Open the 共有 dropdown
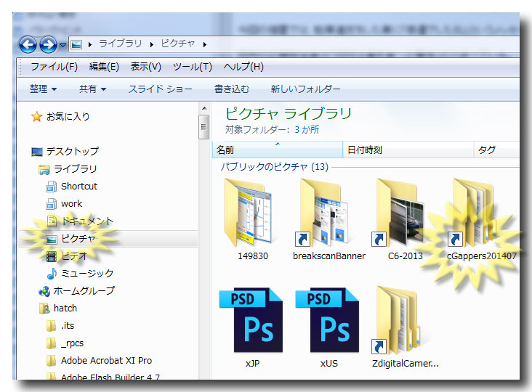Image resolution: width=532 pixels, height=392 pixels. point(92,89)
